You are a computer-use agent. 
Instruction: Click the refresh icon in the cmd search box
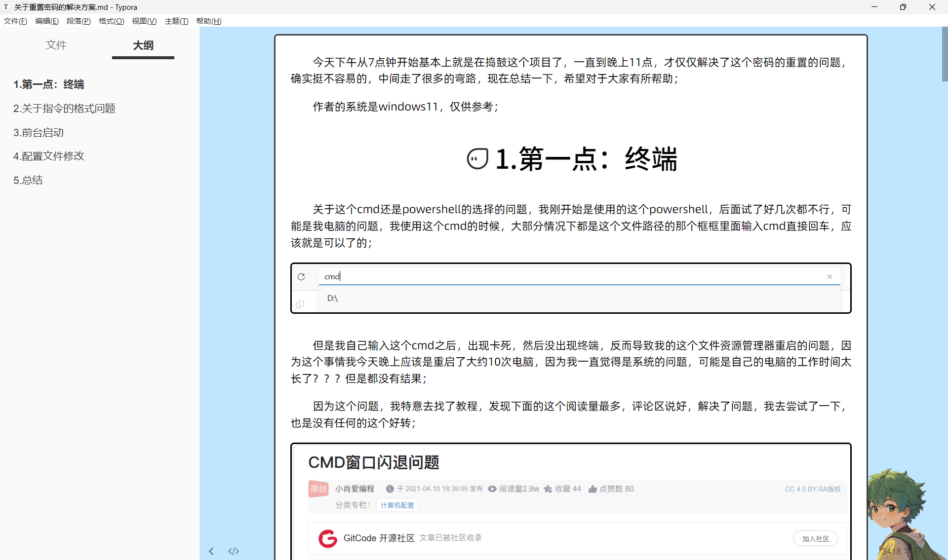(301, 277)
